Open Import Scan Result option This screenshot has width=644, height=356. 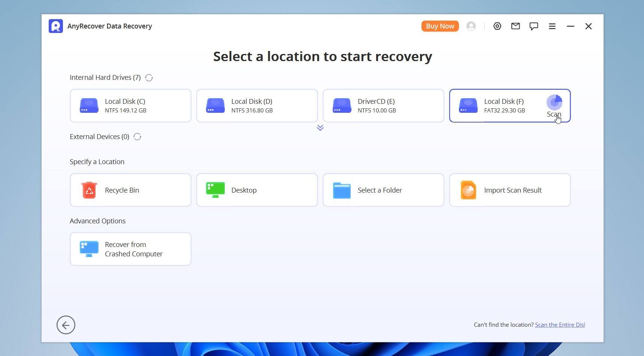[510, 190]
